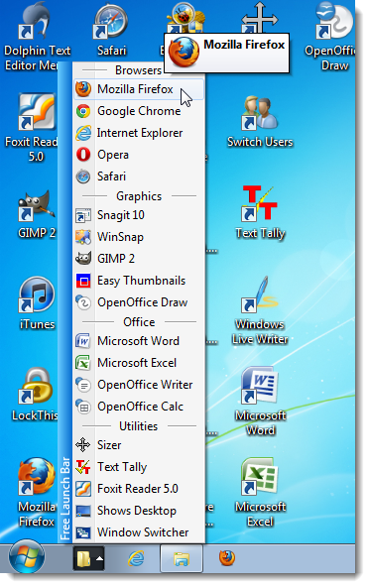Screen dimensions: 370x588
Task: Launch Mozilla Firefox from the Browsers menu
Action: point(139,89)
